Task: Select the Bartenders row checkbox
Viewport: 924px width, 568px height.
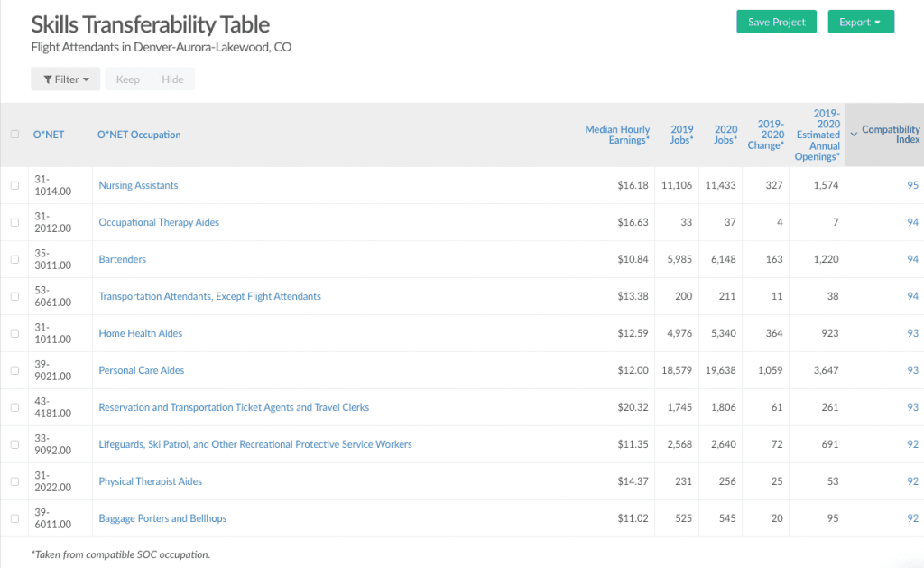Action: [x=14, y=259]
